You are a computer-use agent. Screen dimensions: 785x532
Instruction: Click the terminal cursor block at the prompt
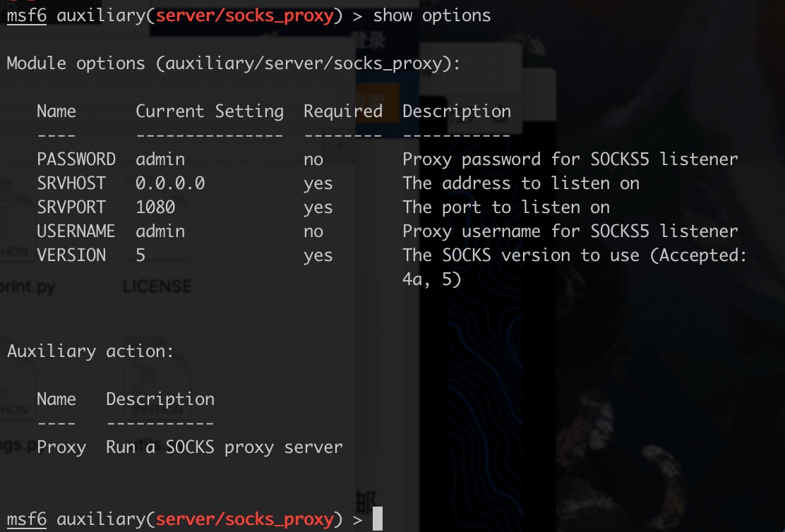[x=378, y=519]
